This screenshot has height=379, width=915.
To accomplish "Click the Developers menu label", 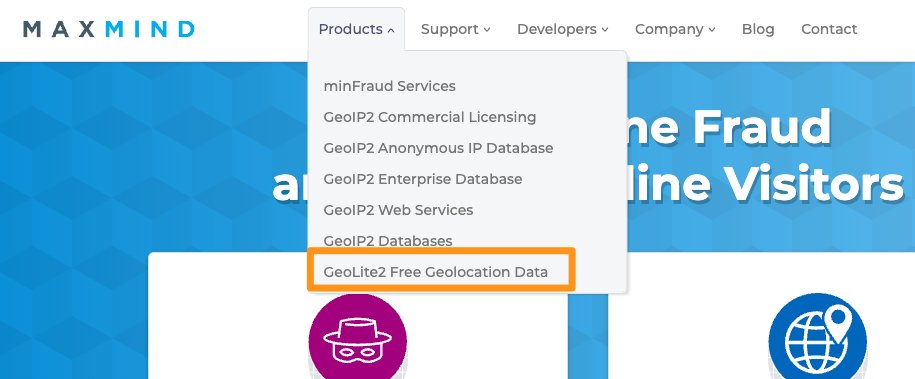I will click(557, 29).
